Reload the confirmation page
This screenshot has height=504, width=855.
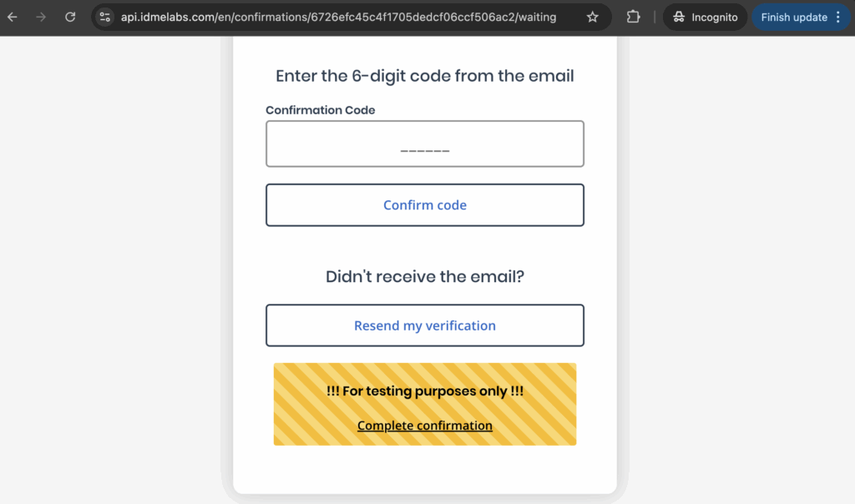tap(70, 17)
